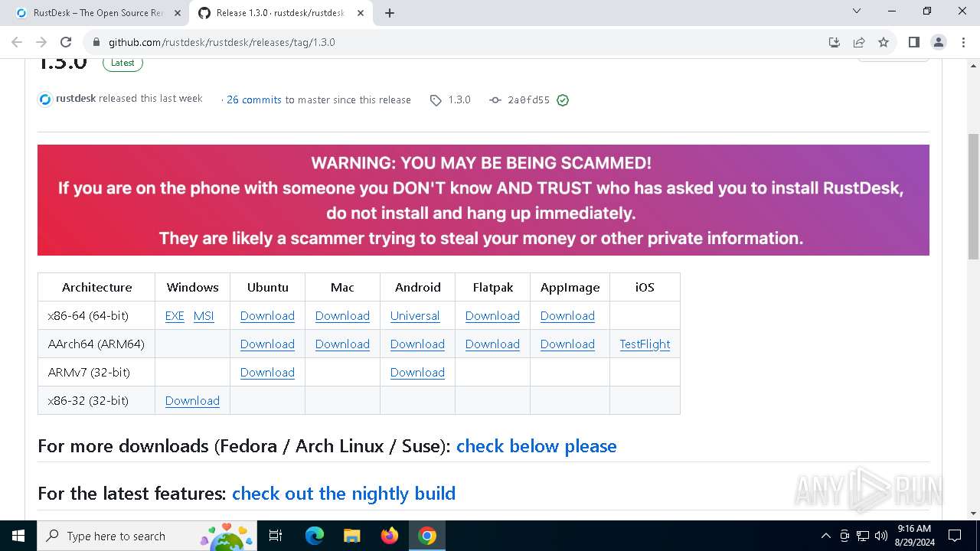Show verified commit signature checkmark
980x551 pixels.
pos(563,100)
